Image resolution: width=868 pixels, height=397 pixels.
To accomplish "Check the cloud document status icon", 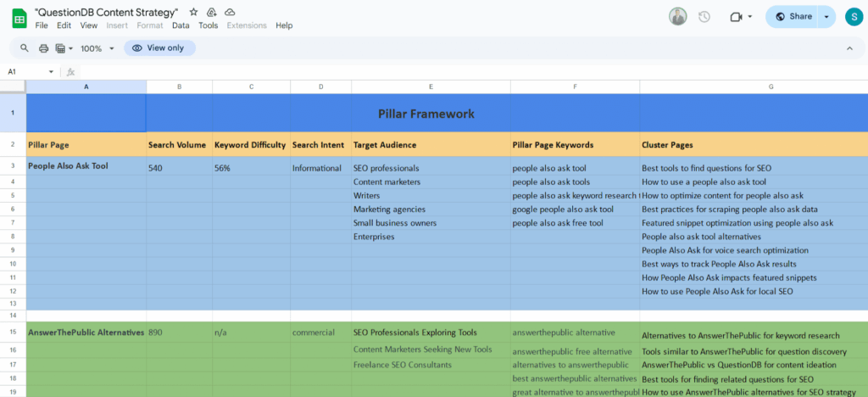I will [230, 12].
